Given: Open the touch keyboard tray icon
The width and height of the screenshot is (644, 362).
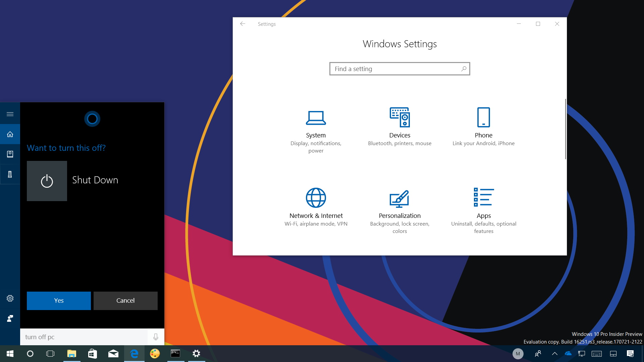Looking at the screenshot, I should pos(597,354).
